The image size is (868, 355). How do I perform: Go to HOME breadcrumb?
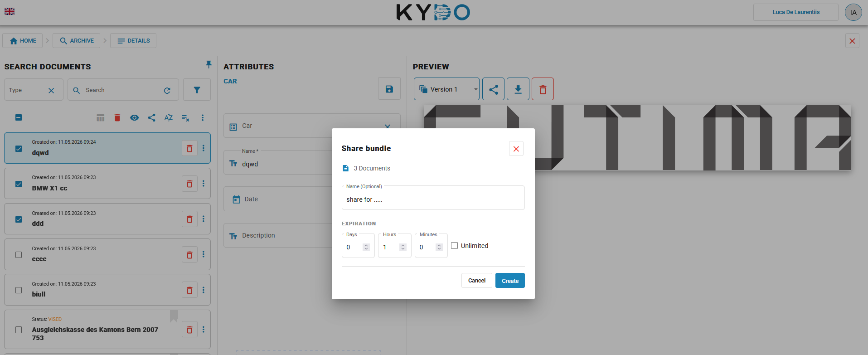point(23,40)
